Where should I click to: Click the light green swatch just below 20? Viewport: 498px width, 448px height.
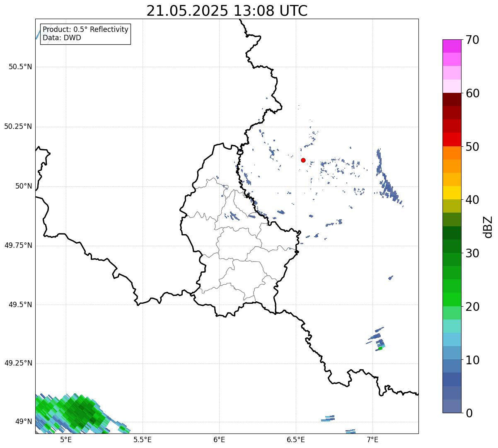[452, 313]
